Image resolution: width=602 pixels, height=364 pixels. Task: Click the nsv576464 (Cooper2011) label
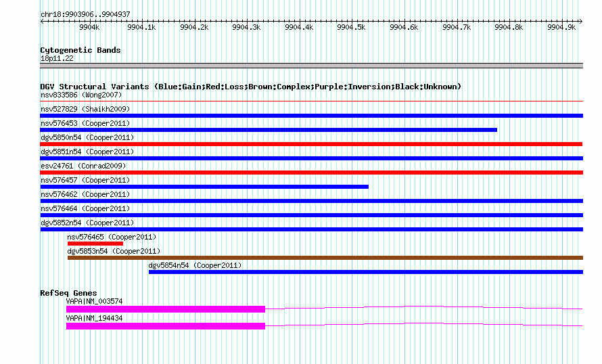click(85, 208)
